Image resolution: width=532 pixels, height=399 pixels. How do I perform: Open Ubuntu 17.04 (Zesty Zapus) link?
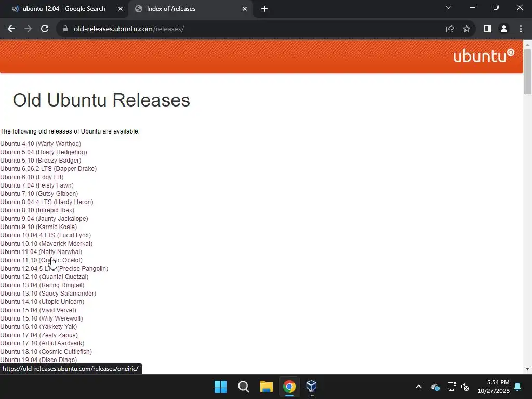point(39,335)
